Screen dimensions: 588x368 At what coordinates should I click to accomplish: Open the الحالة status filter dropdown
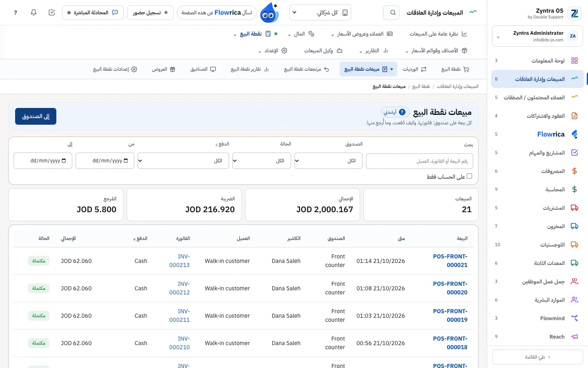pyautogui.click(x=261, y=161)
